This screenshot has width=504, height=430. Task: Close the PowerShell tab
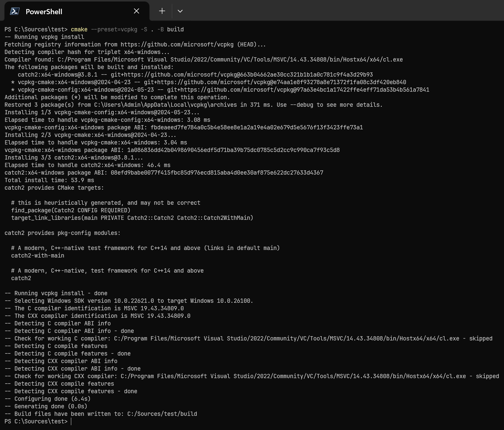pyautogui.click(x=136, y=11)
